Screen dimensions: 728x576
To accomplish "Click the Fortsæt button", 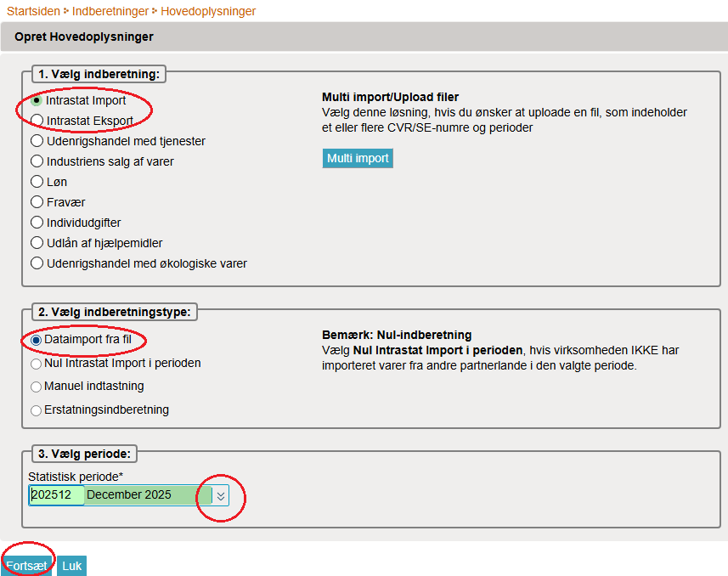I will 27,566.
